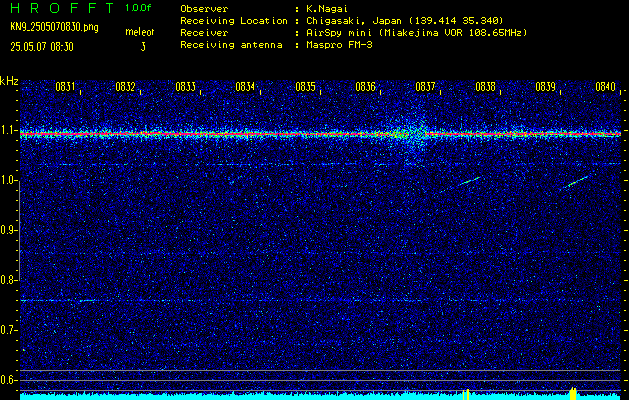Click the 1.0 frequency axis label
Image resolution: width=629 pixels, height=400 pixels.
7,181
